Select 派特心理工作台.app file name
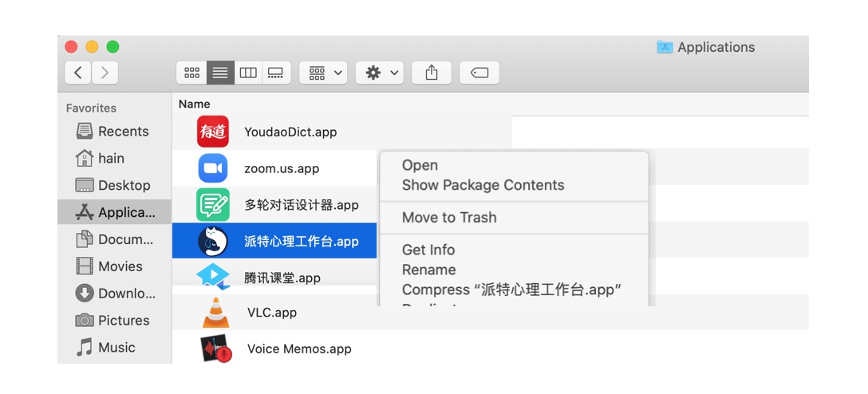This screenshot has width=868, height=394. point(302,242)
